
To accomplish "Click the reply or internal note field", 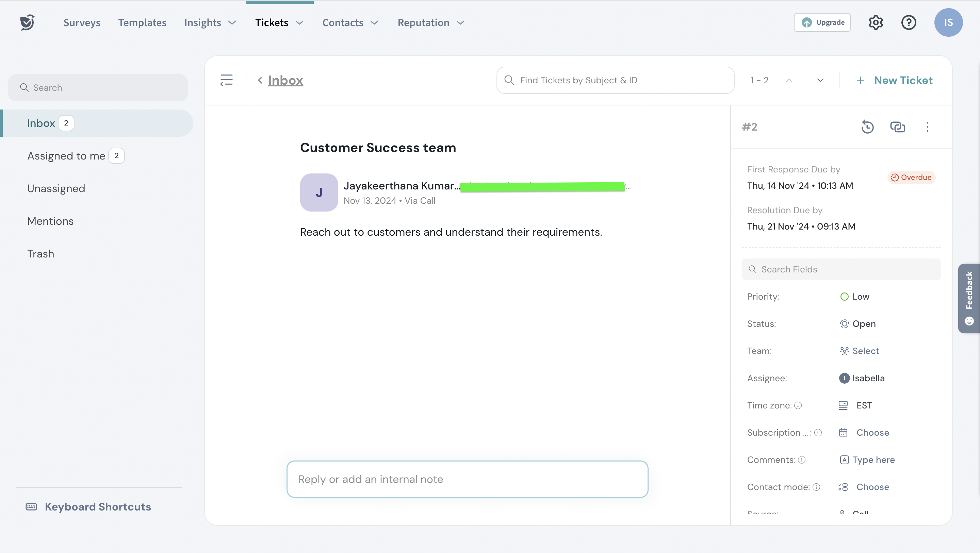I will pyautogui.click(x=467, y=479).
